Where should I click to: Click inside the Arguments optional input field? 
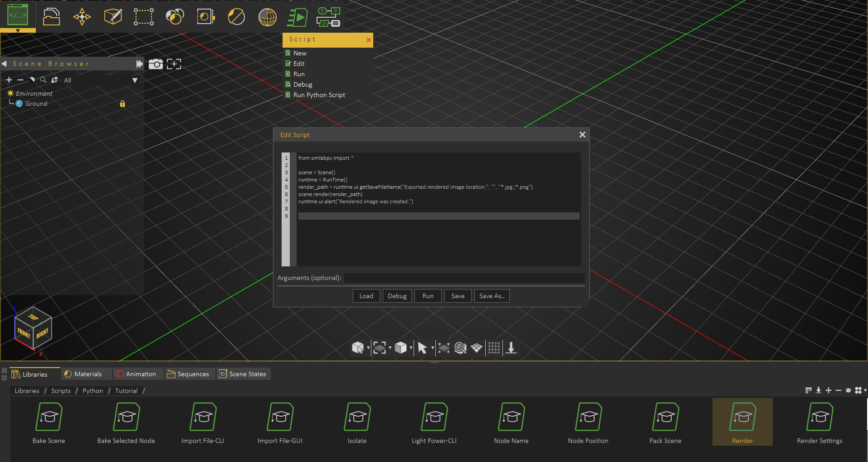(x=463, y=278)
